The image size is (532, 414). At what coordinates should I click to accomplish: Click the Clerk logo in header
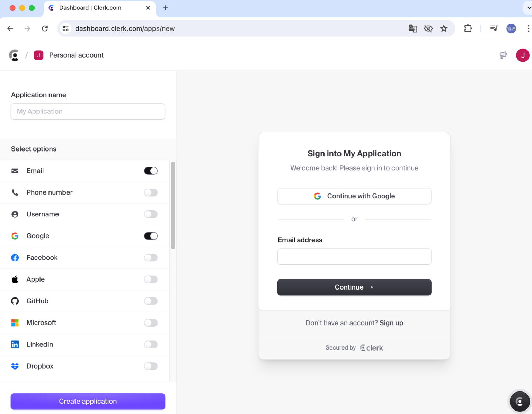pos(14,55)
